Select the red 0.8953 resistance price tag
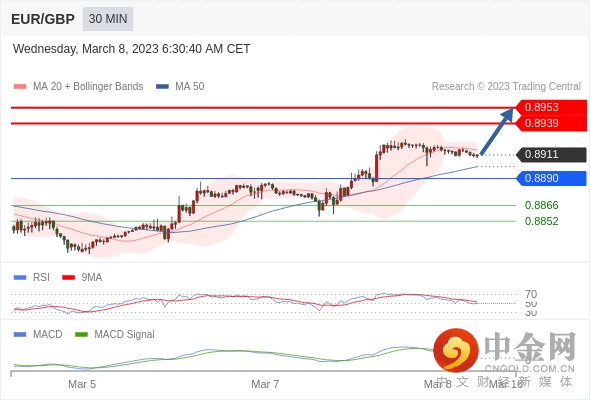The width and height of the screenshot is (590, 400). pos(551,107)
